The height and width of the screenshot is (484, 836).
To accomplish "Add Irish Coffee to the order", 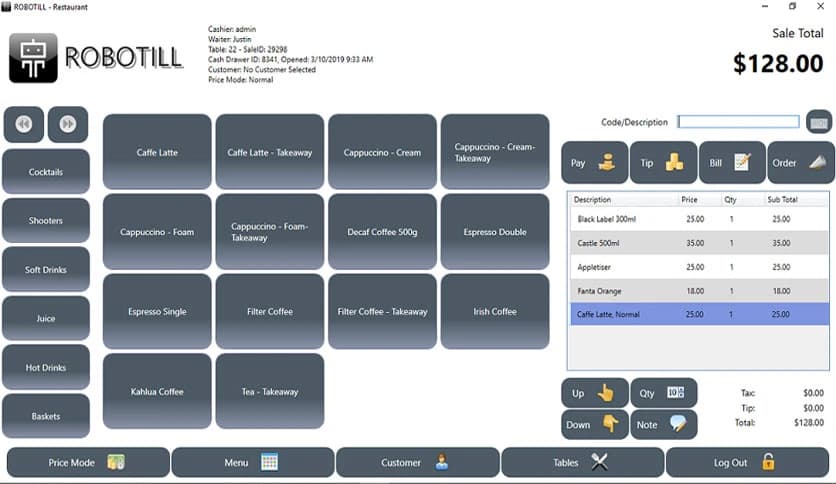I will pos(495,312).
